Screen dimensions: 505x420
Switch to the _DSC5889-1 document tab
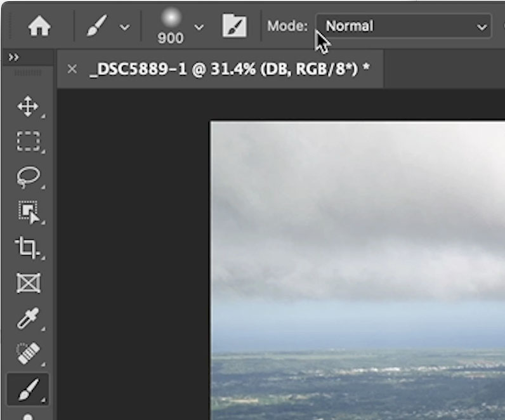coord(229,69)
